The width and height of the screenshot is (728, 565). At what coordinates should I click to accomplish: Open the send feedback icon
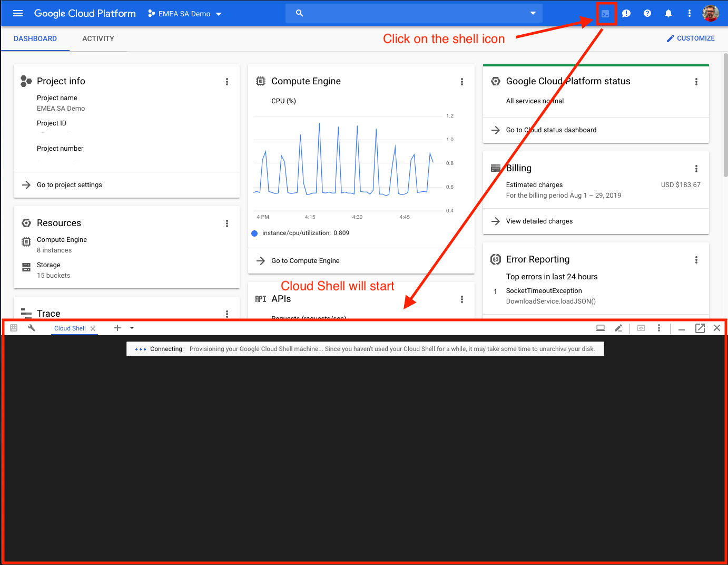click(x=626, y=14)
